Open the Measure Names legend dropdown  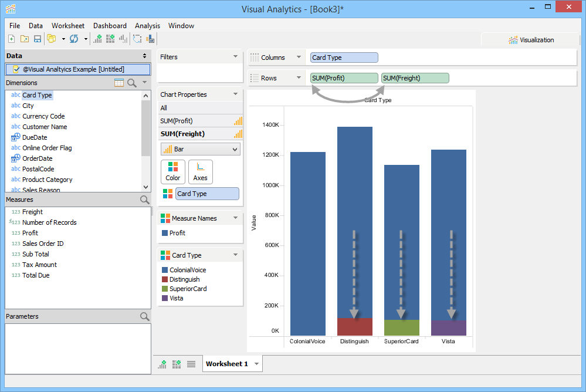235,218
